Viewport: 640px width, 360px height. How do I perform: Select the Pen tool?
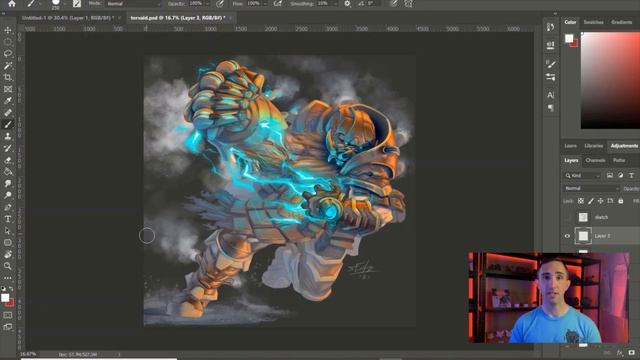[8, 207]
